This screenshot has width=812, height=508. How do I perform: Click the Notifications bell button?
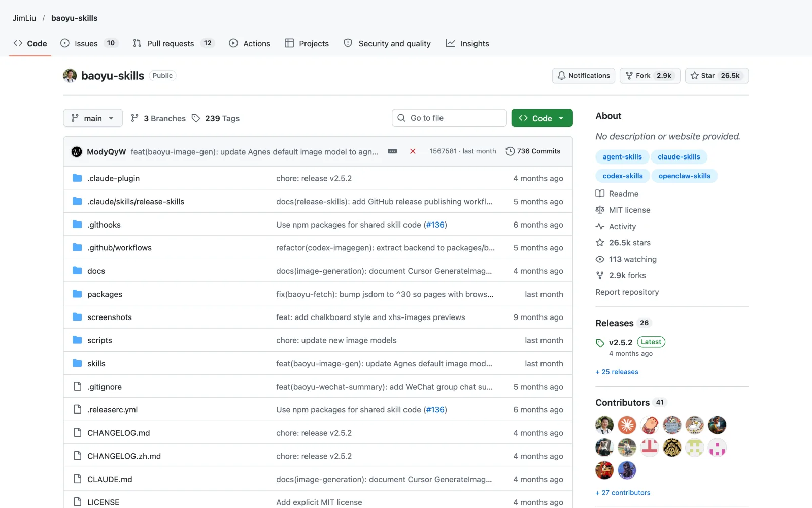tap(584, 76)
